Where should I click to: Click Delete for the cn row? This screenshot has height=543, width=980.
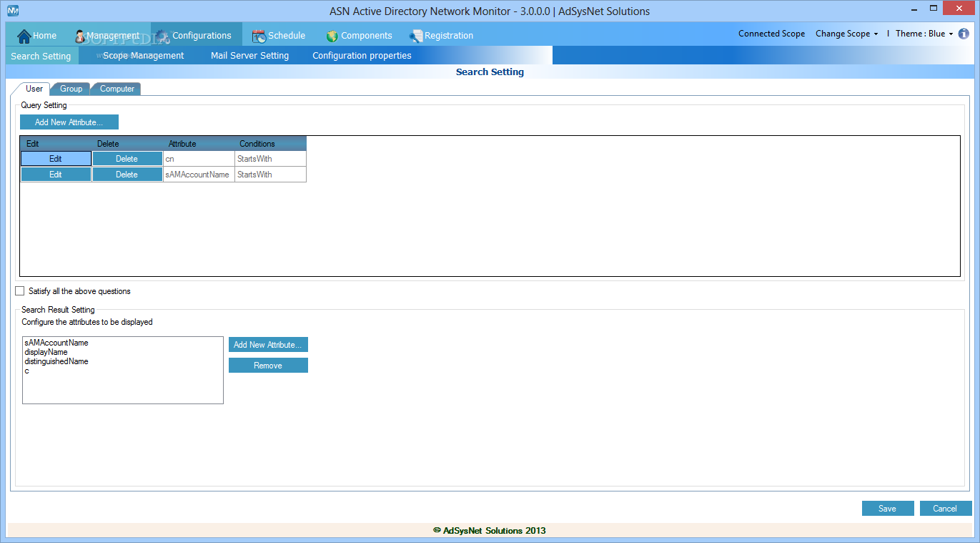[x=127, y=159]
